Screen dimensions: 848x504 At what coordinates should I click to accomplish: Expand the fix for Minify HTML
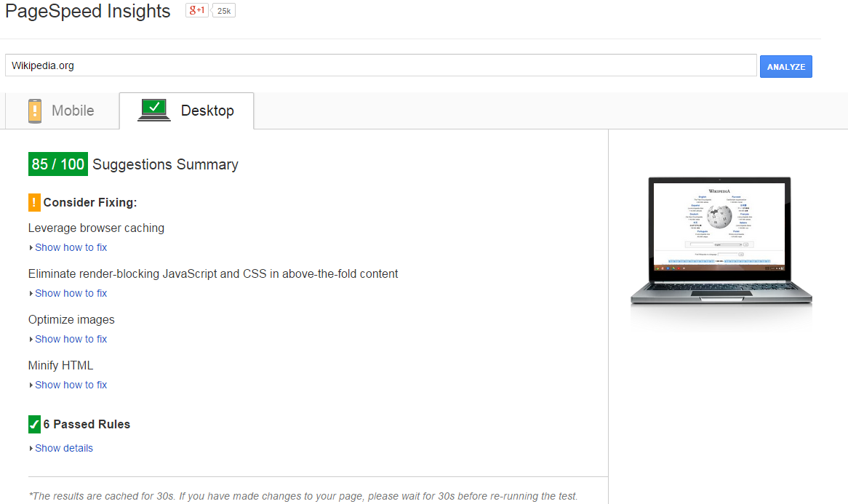(x=71, y=385)
